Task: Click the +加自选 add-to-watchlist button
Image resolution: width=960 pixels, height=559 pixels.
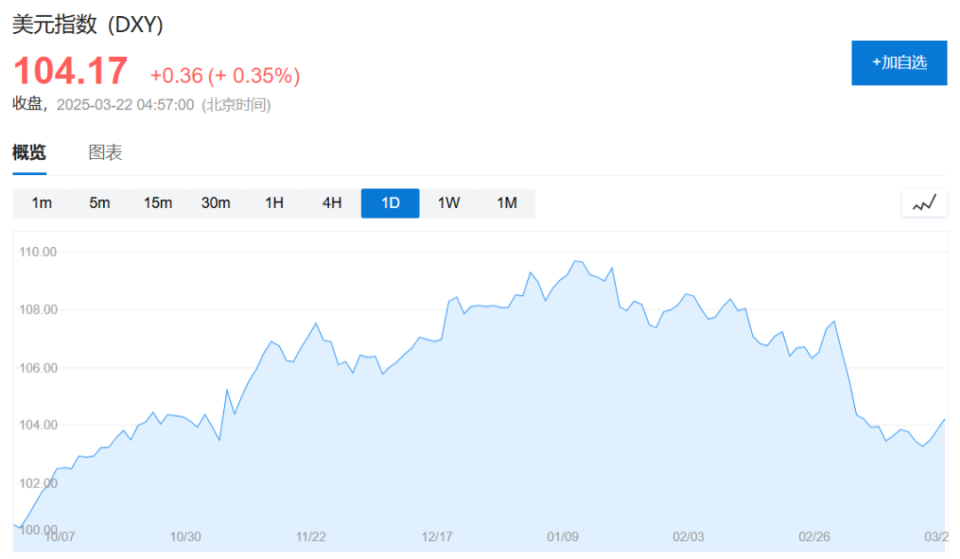Action: pos(899,62)
